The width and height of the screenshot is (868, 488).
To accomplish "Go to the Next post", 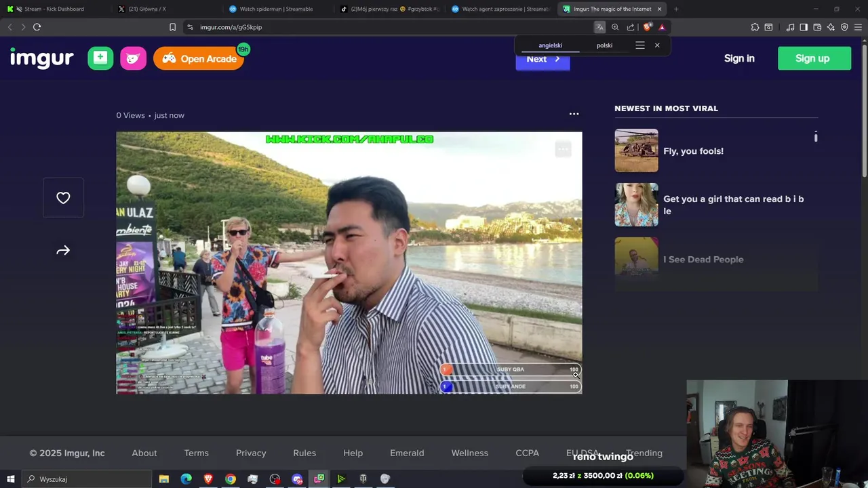I will point(542,59).
